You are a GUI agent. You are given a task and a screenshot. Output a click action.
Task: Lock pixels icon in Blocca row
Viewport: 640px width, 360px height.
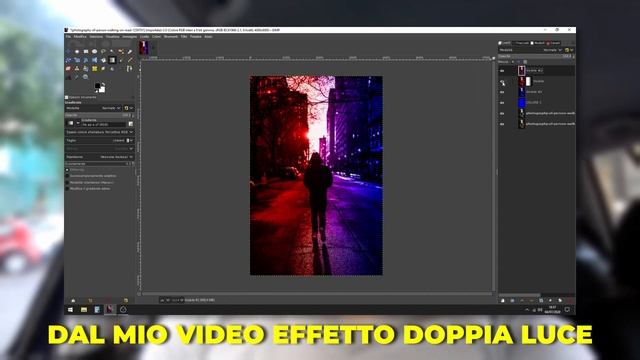(513, 62)
